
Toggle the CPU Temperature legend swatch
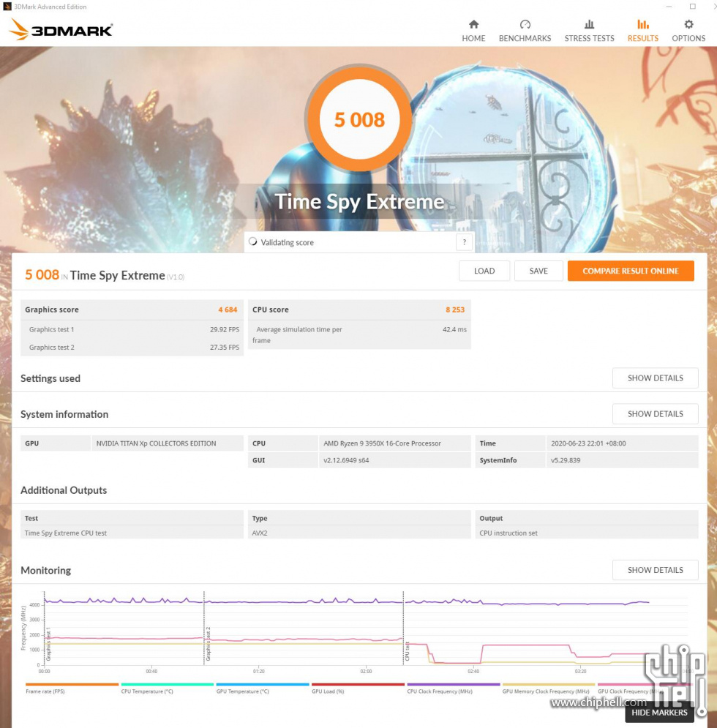pyautogui.click(x=167, y=684)
